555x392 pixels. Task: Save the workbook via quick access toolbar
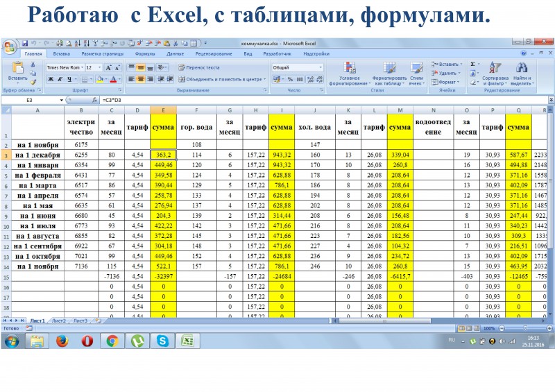tap(25, 44)
